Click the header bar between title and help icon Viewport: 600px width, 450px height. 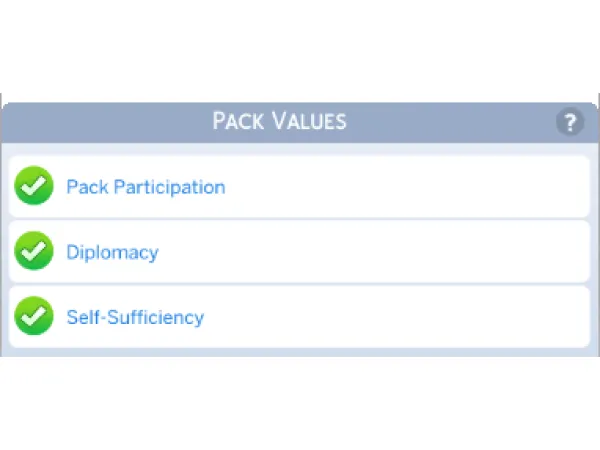pyautogui.click(x=450, y=122)
